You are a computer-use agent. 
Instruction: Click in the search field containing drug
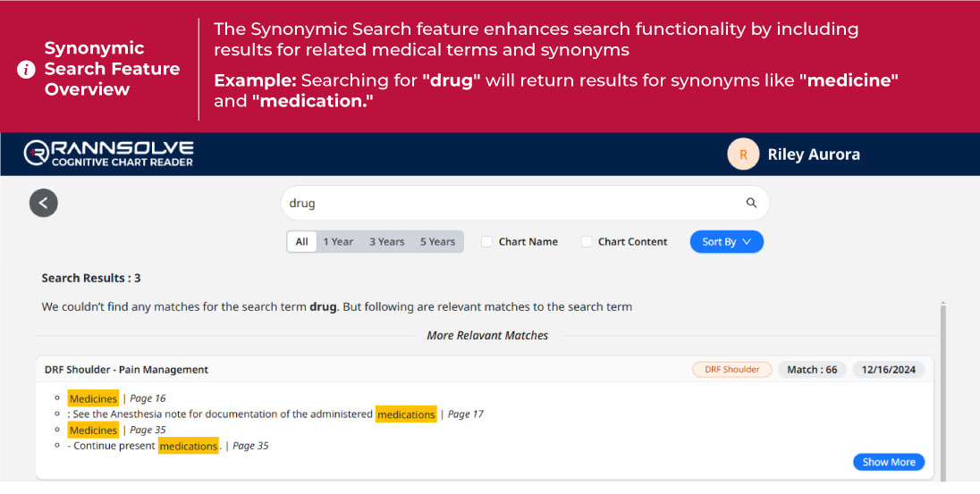(510, 203)
